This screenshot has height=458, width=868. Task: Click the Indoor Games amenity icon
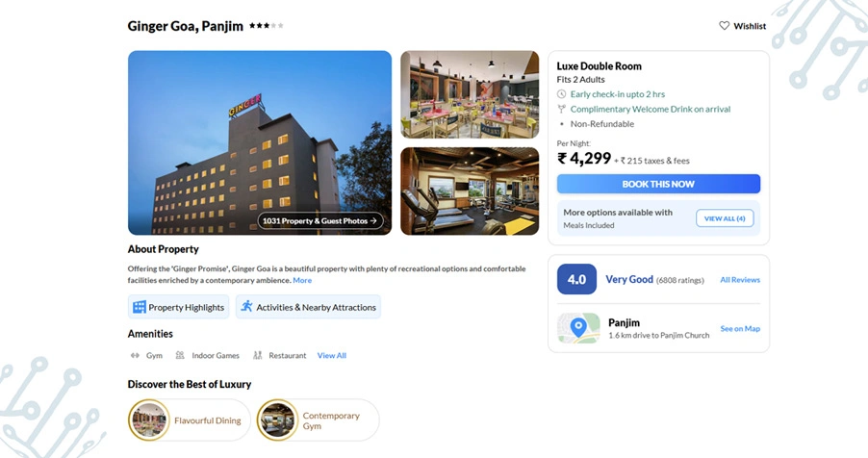point(180,356)
